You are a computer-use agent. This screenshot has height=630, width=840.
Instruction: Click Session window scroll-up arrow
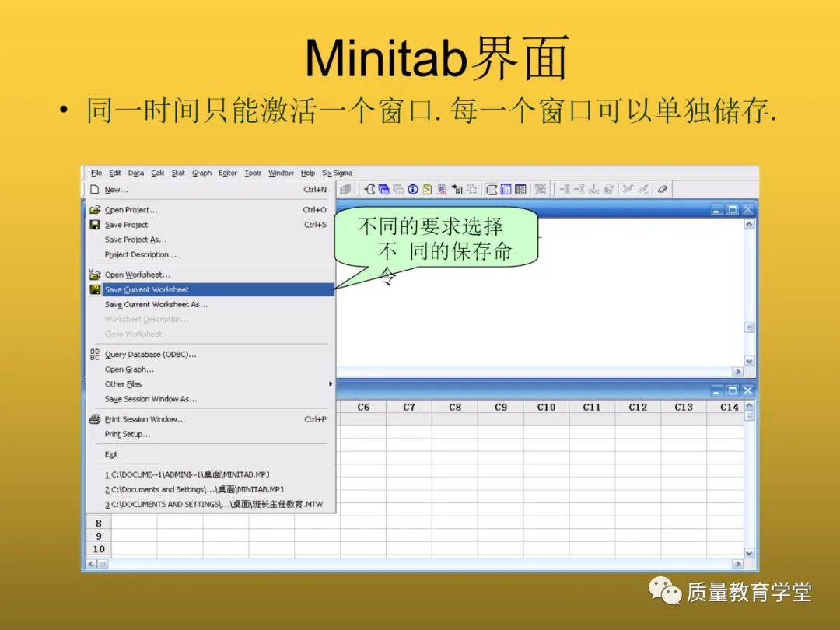[750, 225]
